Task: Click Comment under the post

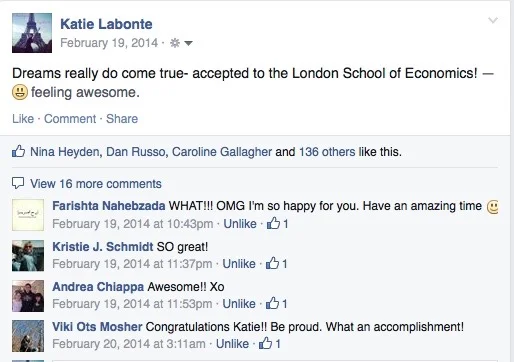Action: tap(70, 119)
